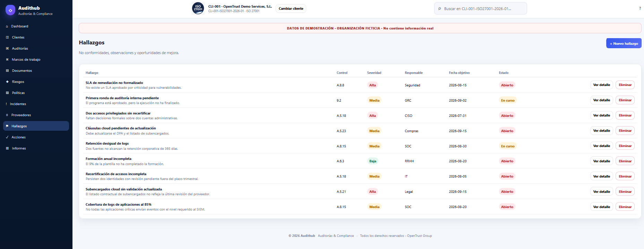
Task: Click the Incidentes exclamation icon
Action: (x=6, y=104)
